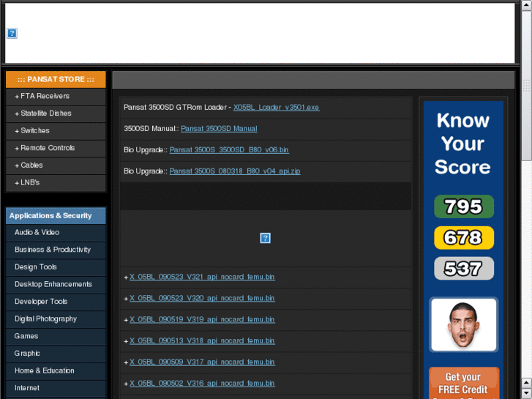The height and width of the screenshot is (399, 532).
Task: Download the V317 api nocard femu.bin file
Action: 202,362
